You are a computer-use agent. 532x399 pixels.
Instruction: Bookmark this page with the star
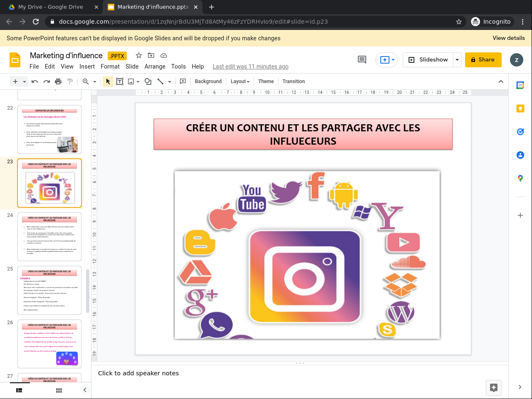click(x=459, y=22)
